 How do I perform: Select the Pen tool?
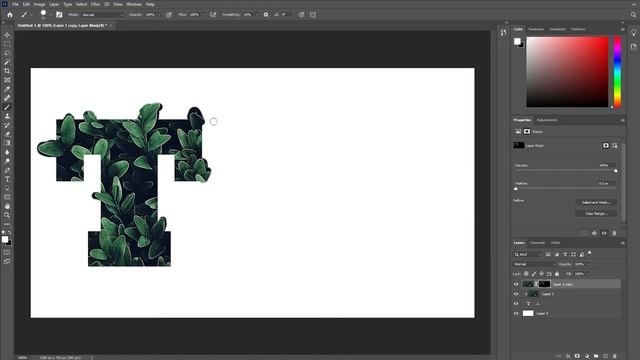[x=7, y=170]
